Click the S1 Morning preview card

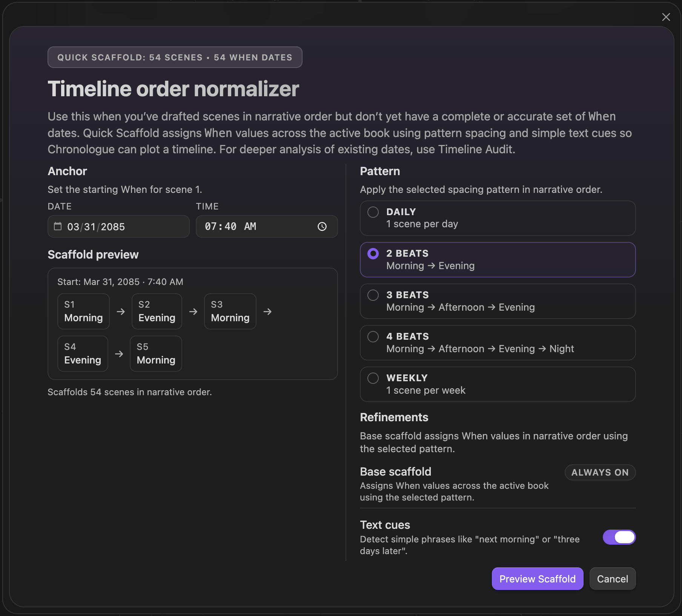pos(83,311)
